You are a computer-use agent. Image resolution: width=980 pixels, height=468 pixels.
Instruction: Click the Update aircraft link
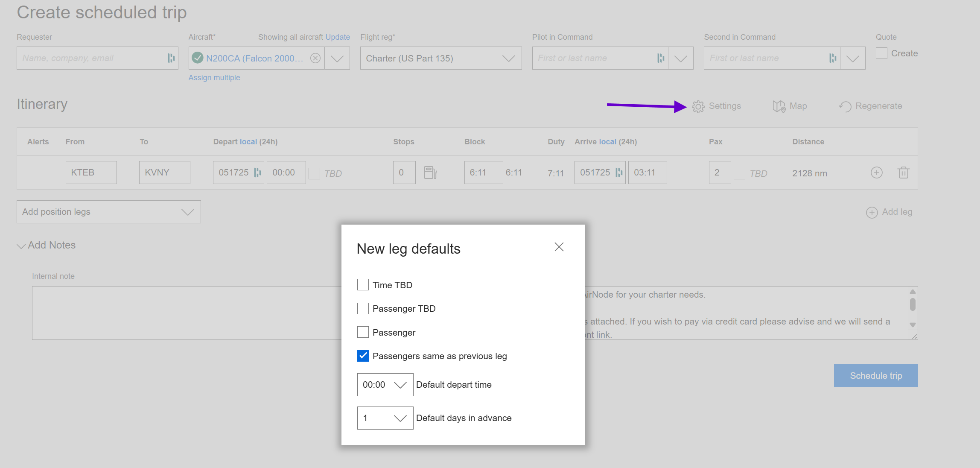click(338, 37)
